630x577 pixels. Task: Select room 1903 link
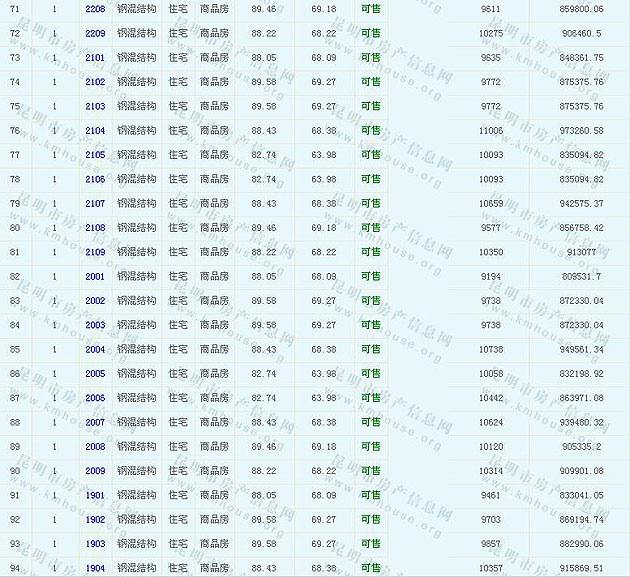[95, 544]
